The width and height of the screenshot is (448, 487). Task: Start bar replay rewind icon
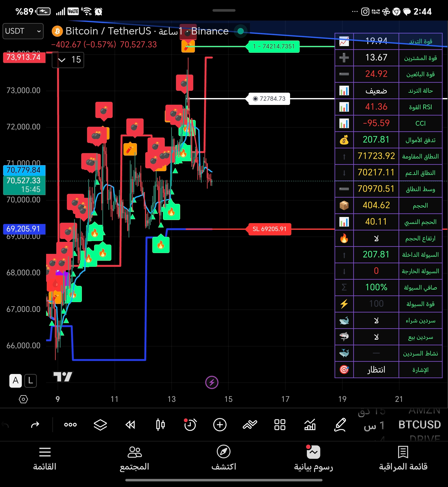click(130, 425)
